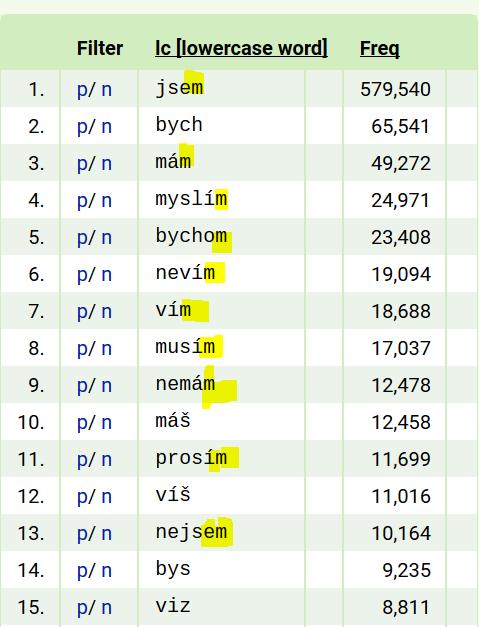The width and height of the screenshot is (479, 627).
Task: Click the frequency value 65,541
Action: coord(401,127)
